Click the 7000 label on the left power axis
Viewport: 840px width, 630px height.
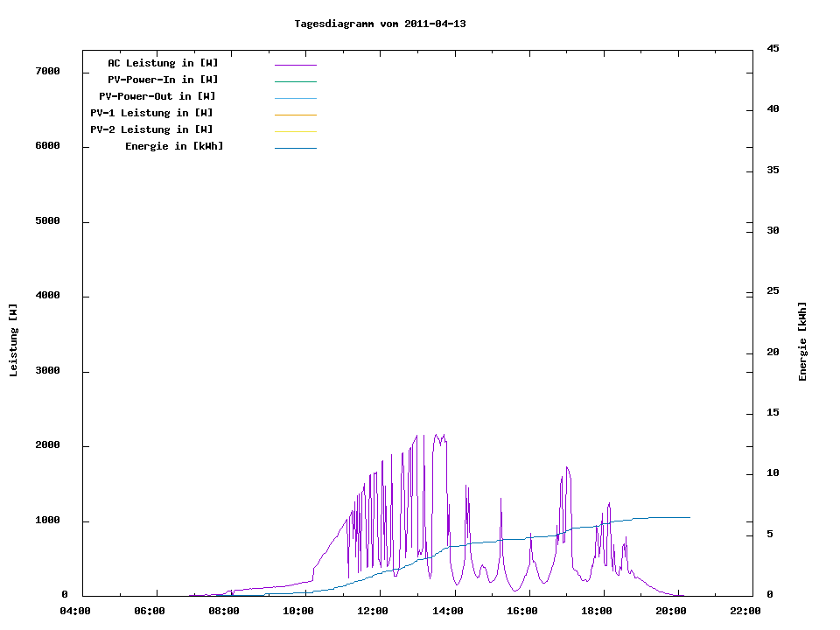pyautogui.click(x=47, y=71)
